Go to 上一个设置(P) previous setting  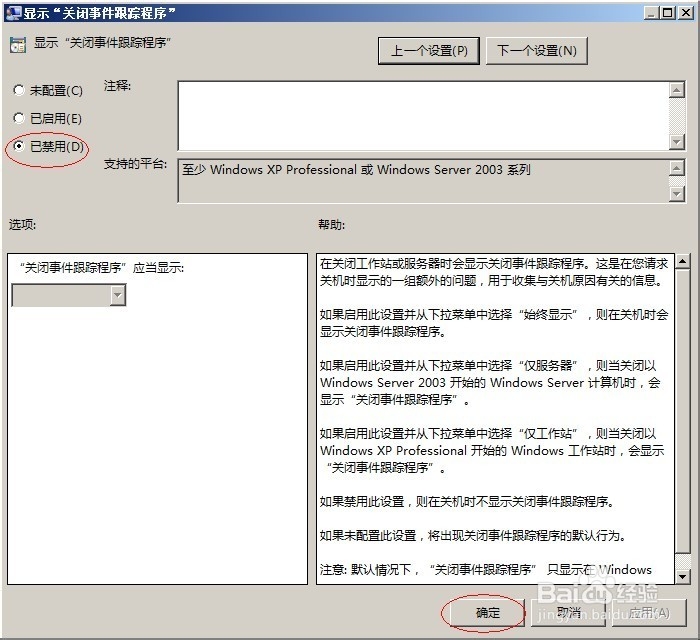(x=429, y=51)
